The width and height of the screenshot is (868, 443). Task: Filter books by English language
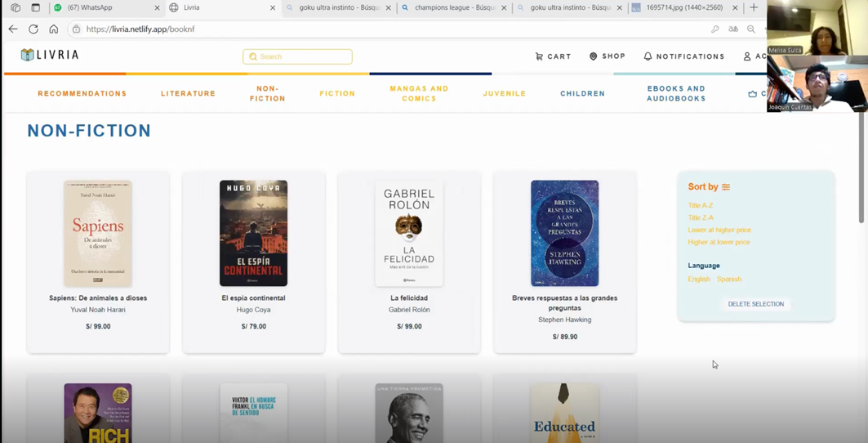click(699, 280)
